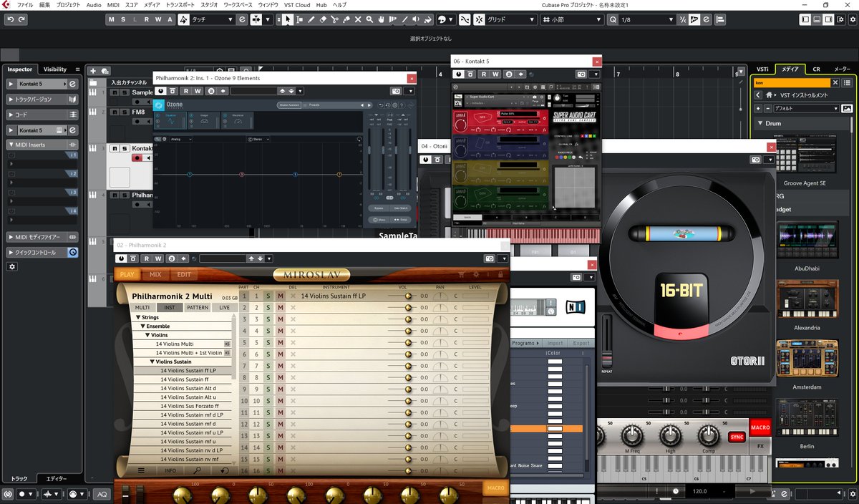This screenshot has width=859, height=504.
Task: Open the VST Cloud menu
Action: click(x=296, y=5)
